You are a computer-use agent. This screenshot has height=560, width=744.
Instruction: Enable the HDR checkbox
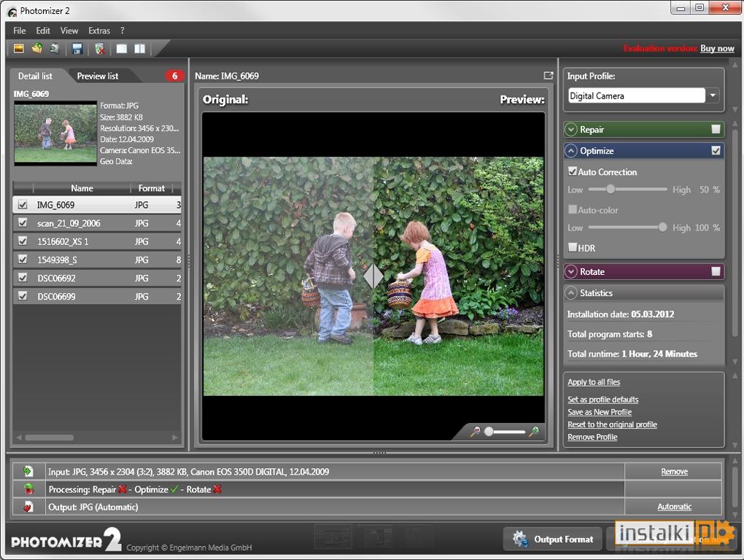click(x=573, y=247)
